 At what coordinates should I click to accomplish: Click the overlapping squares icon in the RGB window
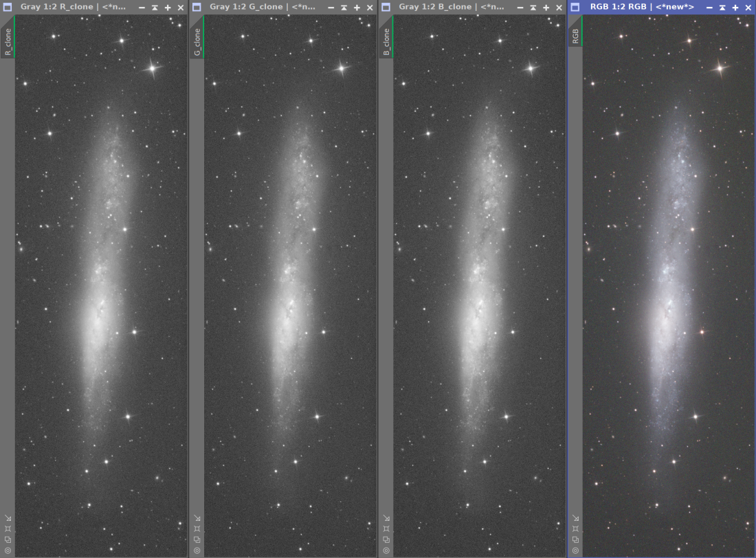point(575,539)
